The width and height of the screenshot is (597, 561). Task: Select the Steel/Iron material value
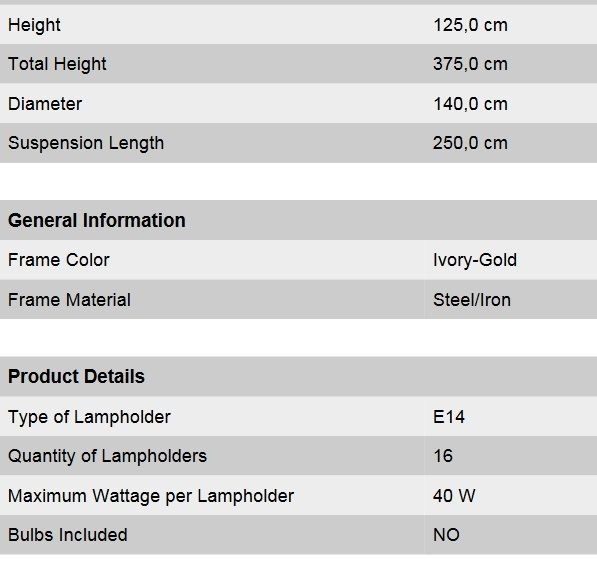(472, 300)
